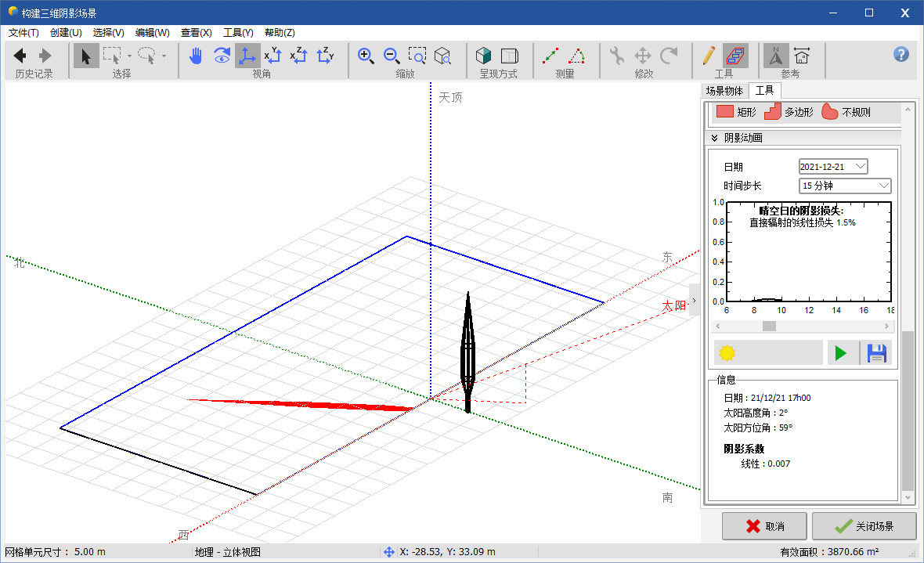Zoom out with the minus magnifier
This screenshot has height=563, width=924.
[392, 56]
